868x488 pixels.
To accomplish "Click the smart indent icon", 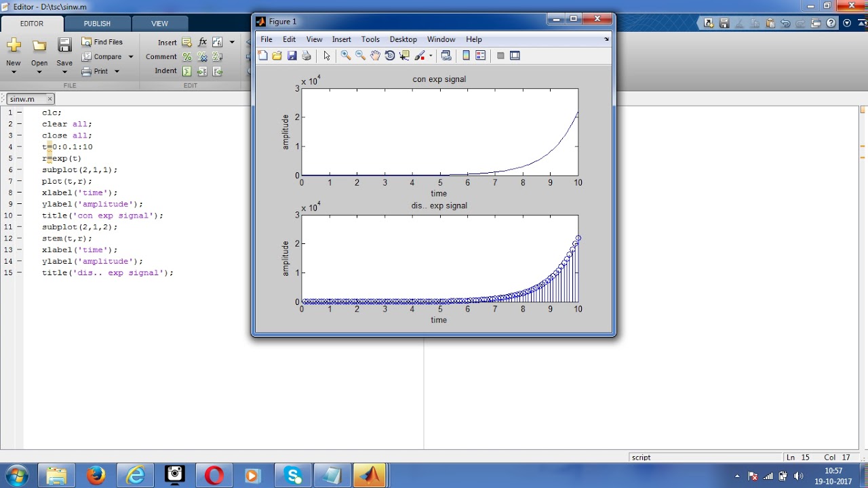I will (186, 71).
